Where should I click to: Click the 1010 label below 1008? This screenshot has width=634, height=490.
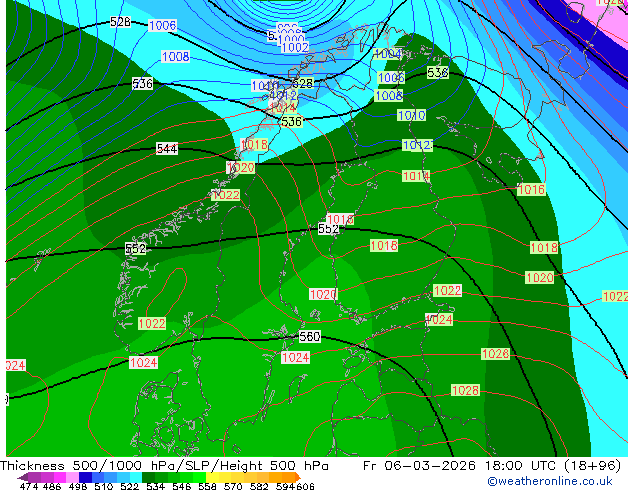coord(411,115)
